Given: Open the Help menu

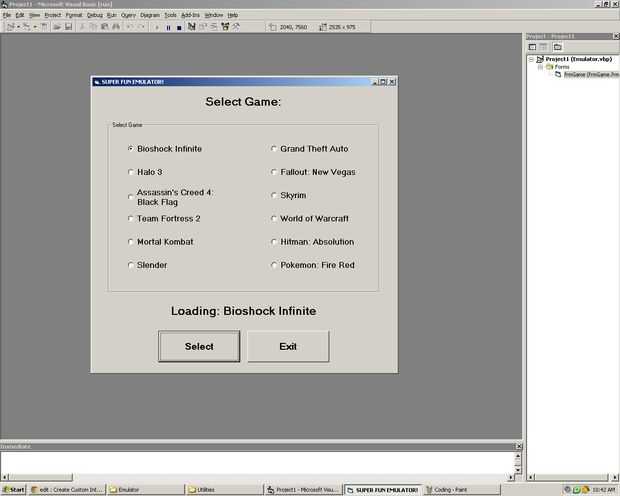Looking at the screenshot, I should [232, 15].
